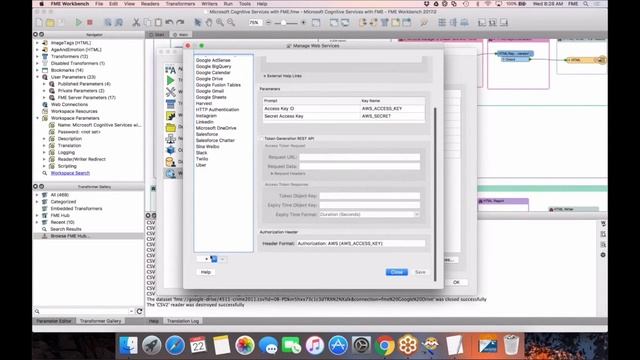Click the refresh icon beside the search field
Screen dimensions: 640x360
(x=139, y=311)
